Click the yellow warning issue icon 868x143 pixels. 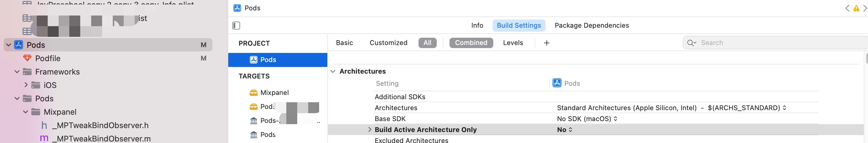tap(856, 9)
